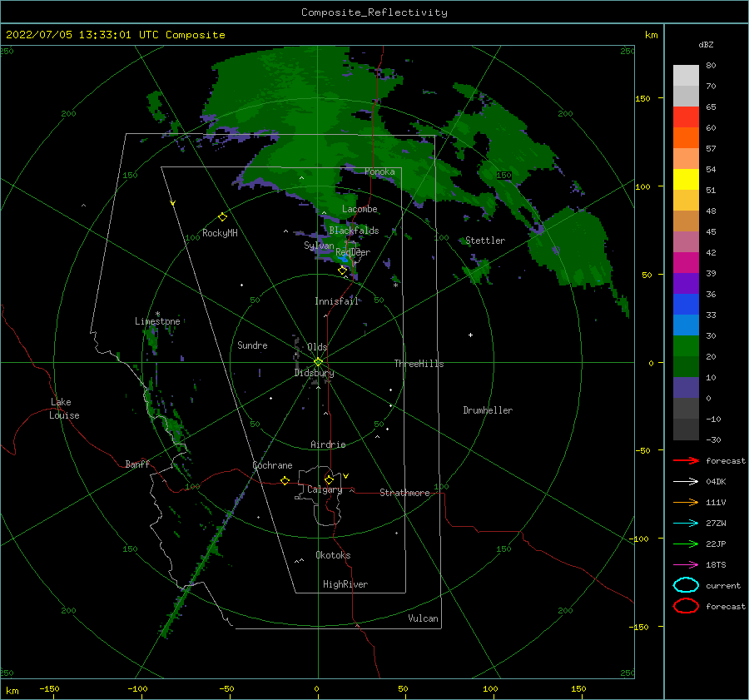
Task: Click the white plus marker north of Drumheller
Action: (470, 335)
